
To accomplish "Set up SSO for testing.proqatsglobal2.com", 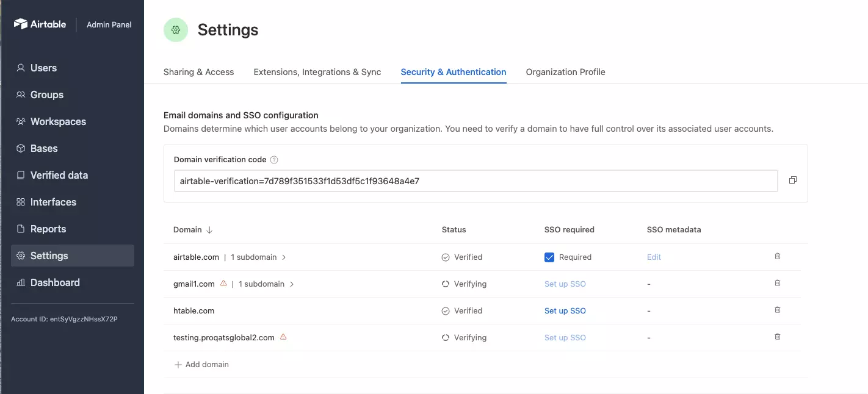I will [x=565, y=338].
